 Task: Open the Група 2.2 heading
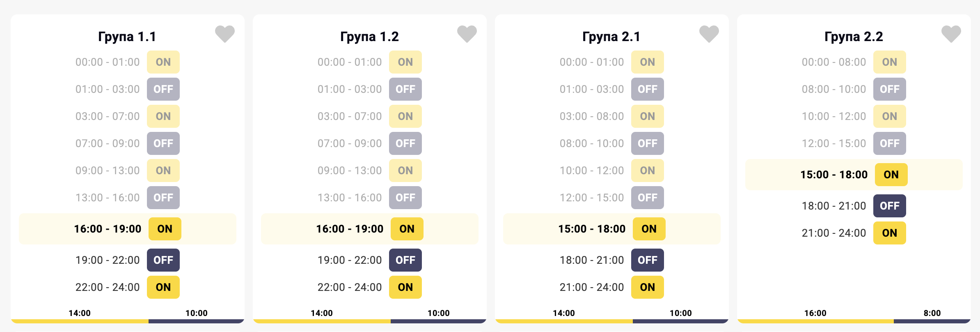[854, 37]
